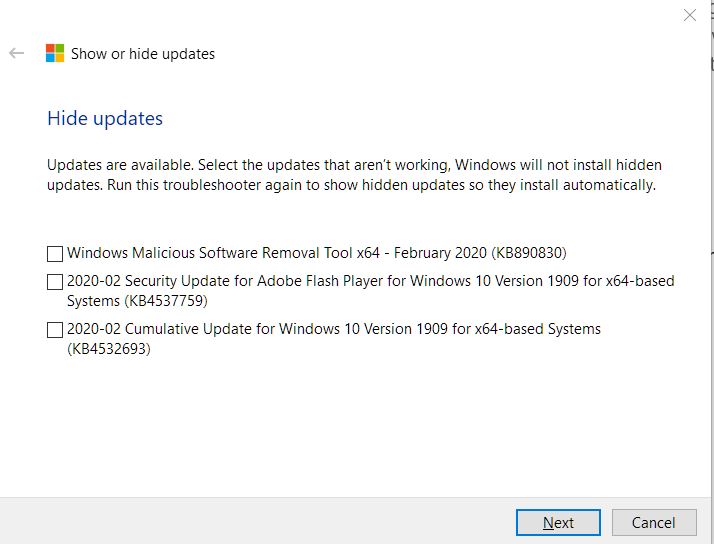This screenshot has width=714, height=544.
Task: Click the Windows logo icon in header
Action: tap(55, 53)
